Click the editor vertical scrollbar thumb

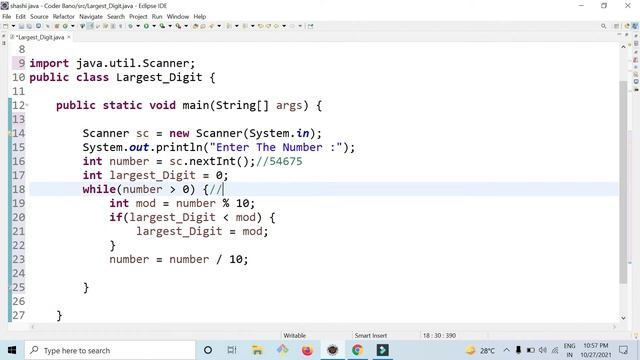(x=623, y=182)
